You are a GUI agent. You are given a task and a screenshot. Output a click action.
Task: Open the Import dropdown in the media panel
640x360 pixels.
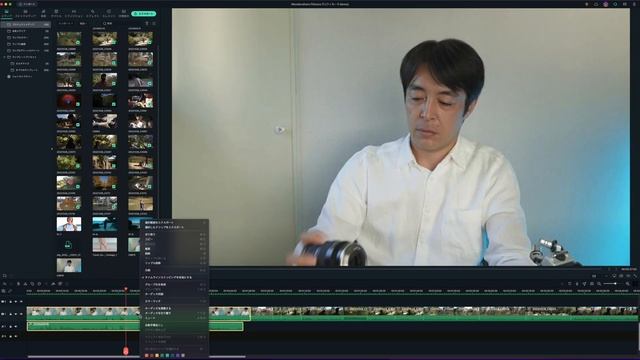coord(65,24)
